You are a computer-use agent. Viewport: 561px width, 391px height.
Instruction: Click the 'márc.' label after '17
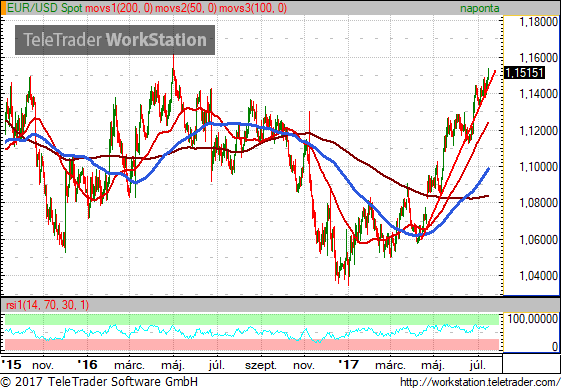coord(390,365)
